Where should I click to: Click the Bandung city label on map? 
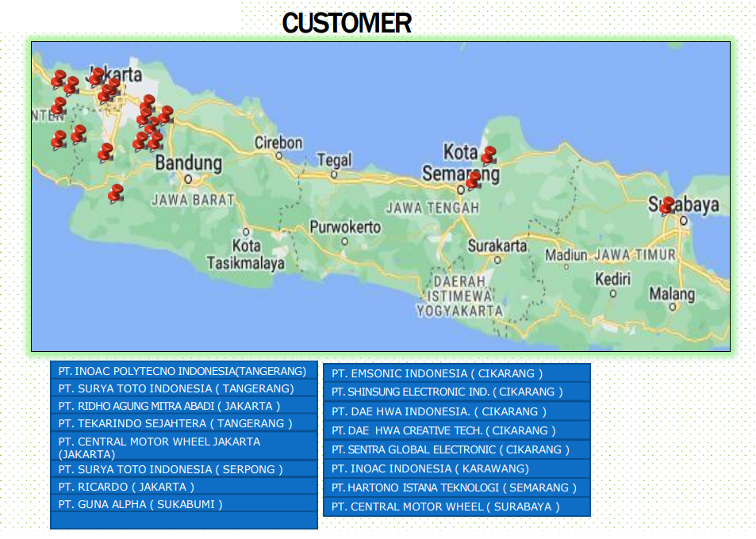[x=189, y=162]
